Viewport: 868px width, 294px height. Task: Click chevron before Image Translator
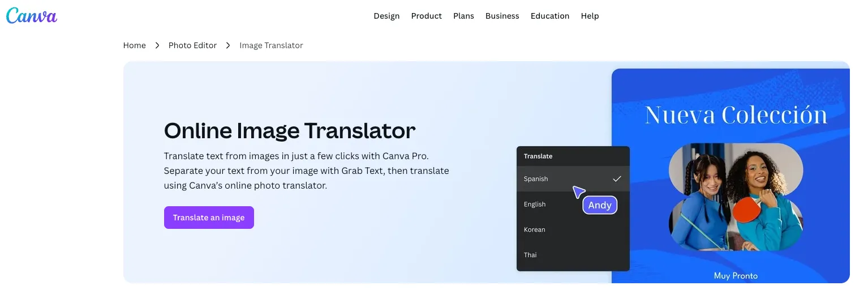click(x=228, y=45)
